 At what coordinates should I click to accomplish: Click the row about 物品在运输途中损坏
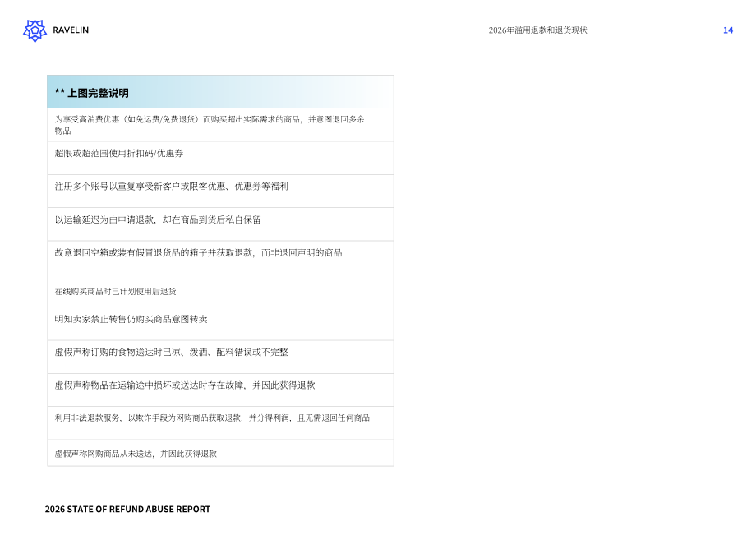click(220, 390)
